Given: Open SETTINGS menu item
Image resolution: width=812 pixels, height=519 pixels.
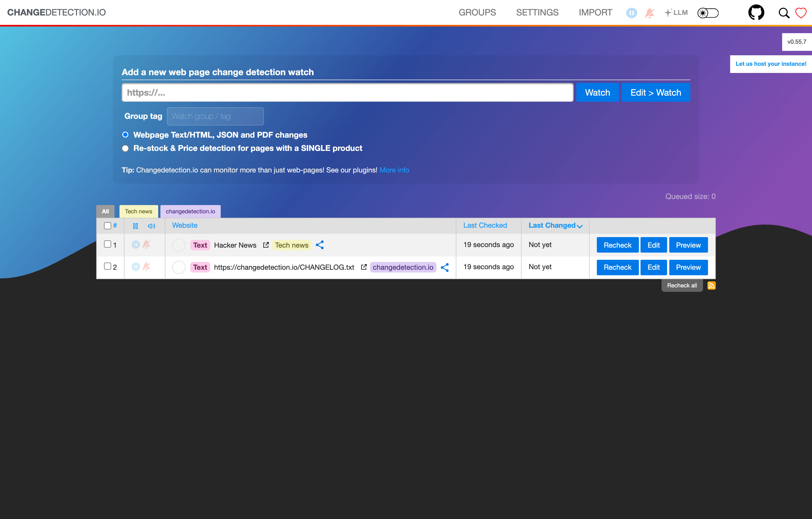Looking at the screenshot, I should click(537, 12).
